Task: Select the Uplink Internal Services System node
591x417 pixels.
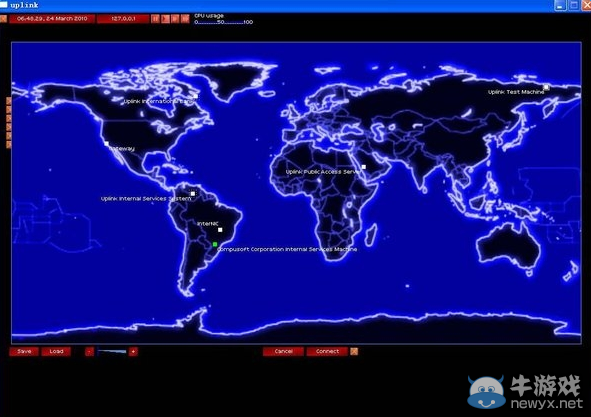Action: tap(193, 193)
